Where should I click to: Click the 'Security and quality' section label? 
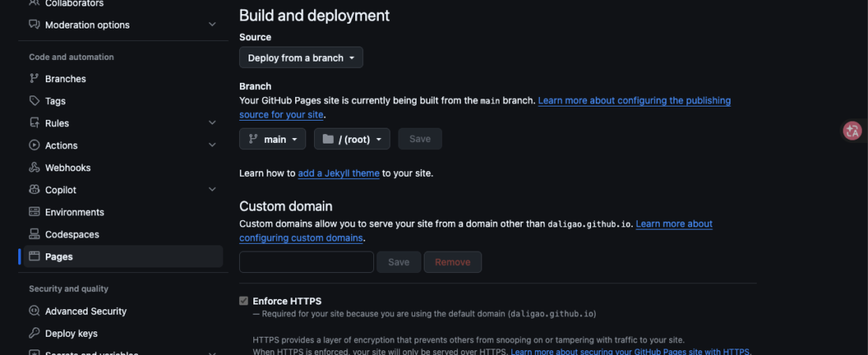coord(69,289)
